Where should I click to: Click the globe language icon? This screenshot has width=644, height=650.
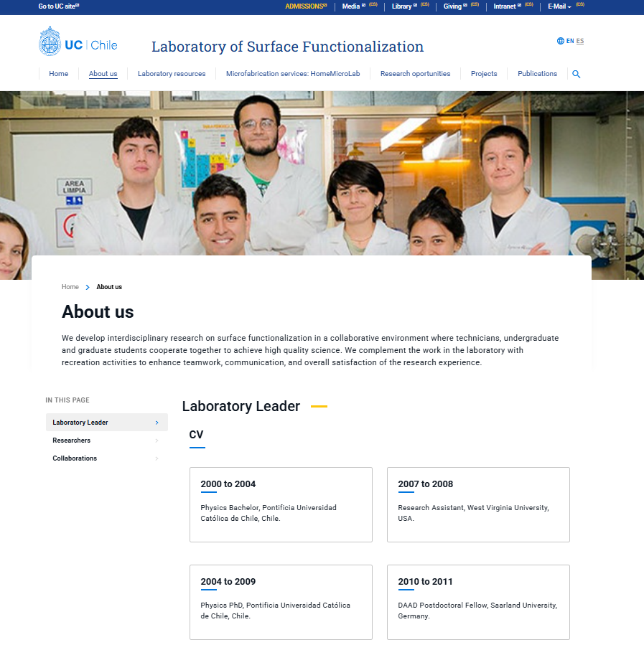tap(561, 41)
